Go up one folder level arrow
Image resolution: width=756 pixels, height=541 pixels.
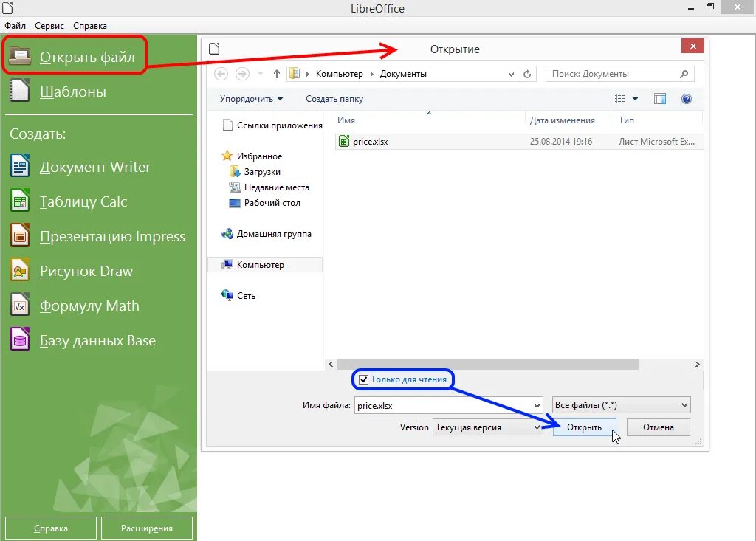pyautogui.click(x=276, y=74)
